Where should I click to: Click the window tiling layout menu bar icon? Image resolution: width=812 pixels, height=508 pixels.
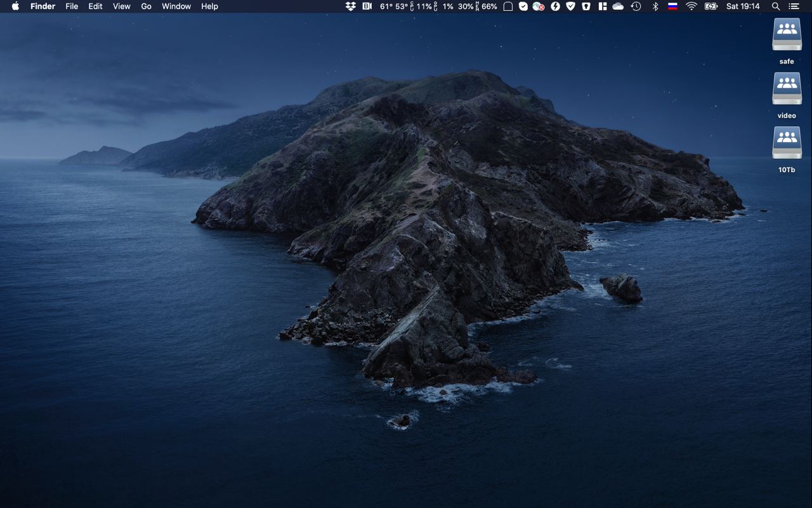click(603, 6)
